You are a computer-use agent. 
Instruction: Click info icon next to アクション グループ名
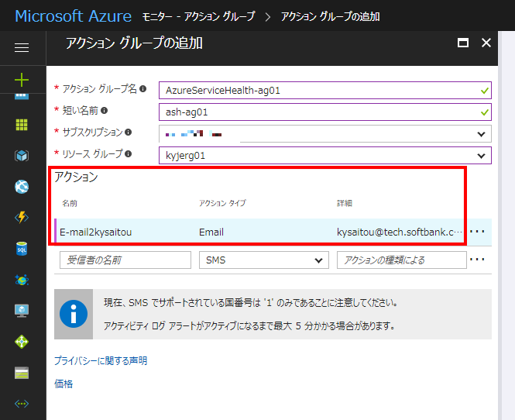click(142, 89)
